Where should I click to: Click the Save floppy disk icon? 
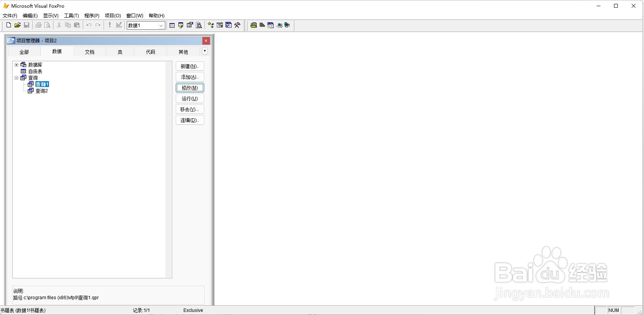pos(27,25)
